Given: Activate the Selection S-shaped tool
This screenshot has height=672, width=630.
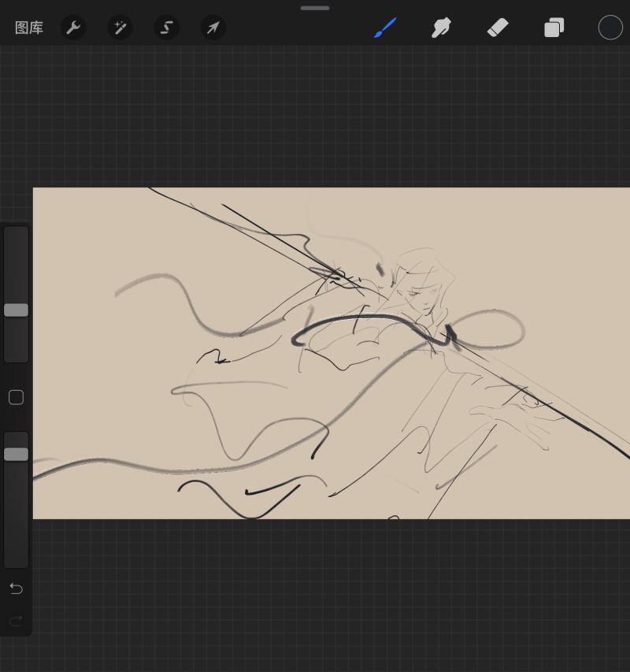Looking at the screenshot, I should coord(167,28).
